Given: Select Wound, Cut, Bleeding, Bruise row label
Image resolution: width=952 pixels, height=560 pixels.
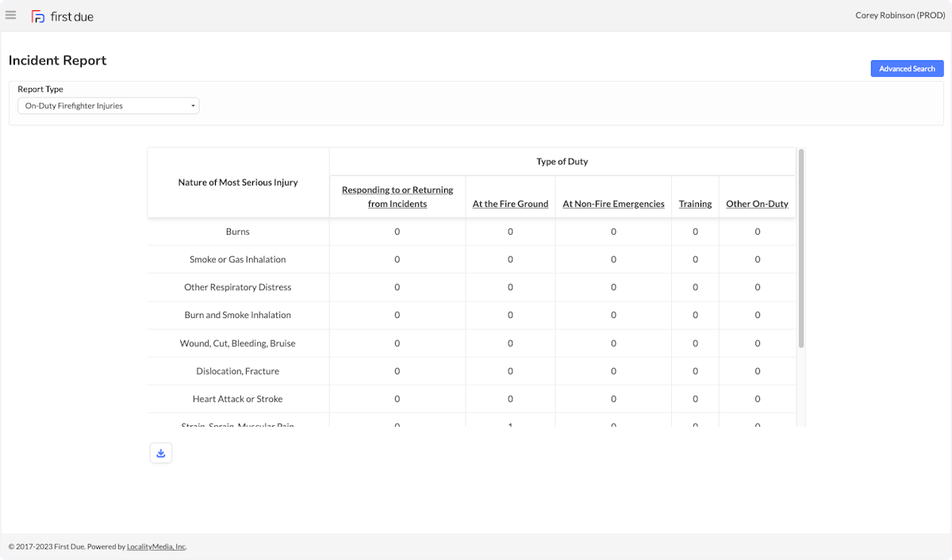Looking at the screenshot, I should (x=238, y=343).
